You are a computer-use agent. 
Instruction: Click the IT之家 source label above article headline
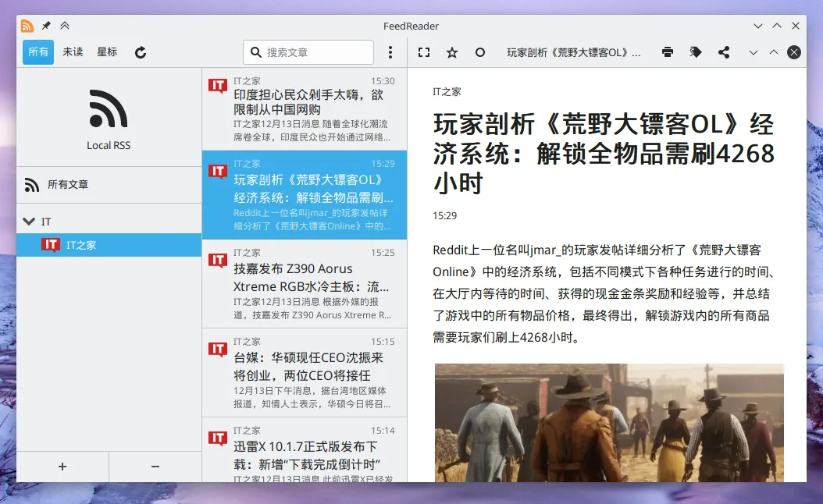point(447,92)
